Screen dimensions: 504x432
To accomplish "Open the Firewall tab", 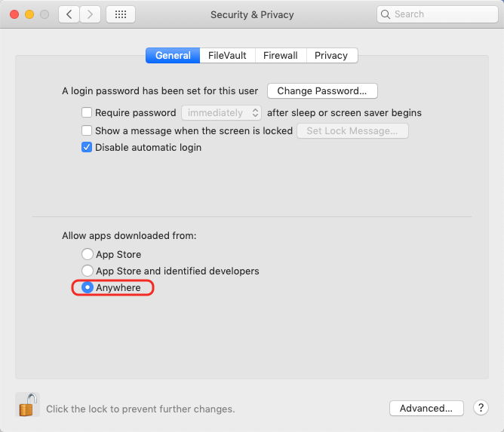I will [x=281, y=55].
